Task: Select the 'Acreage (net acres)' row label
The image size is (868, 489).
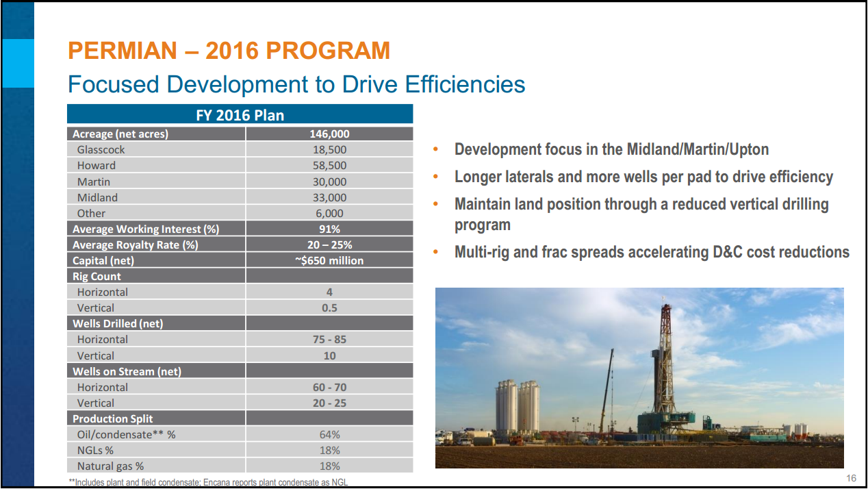Action: [120, 134]
